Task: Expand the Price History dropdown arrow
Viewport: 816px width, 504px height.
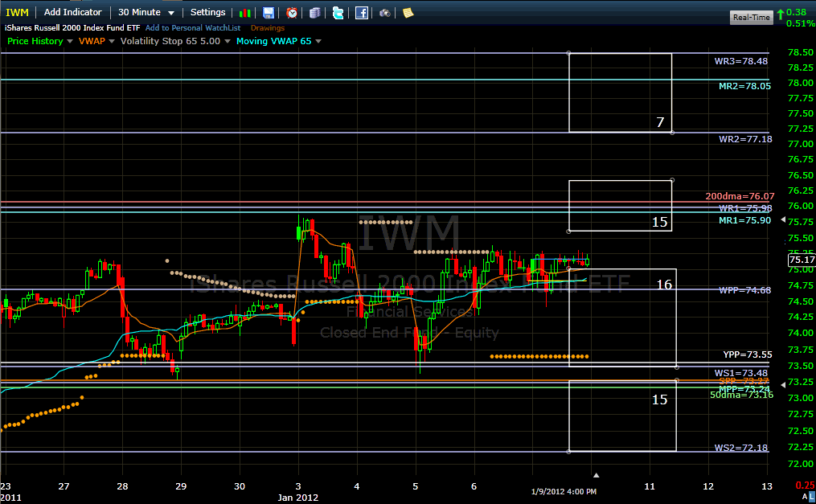Action: [x=70, y=41]
